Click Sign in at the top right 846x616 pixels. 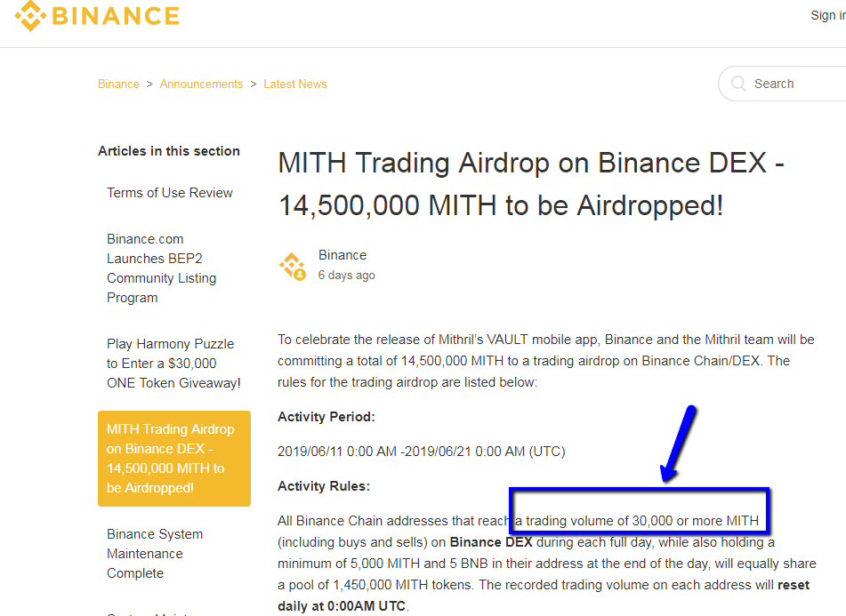coord(826,14)
